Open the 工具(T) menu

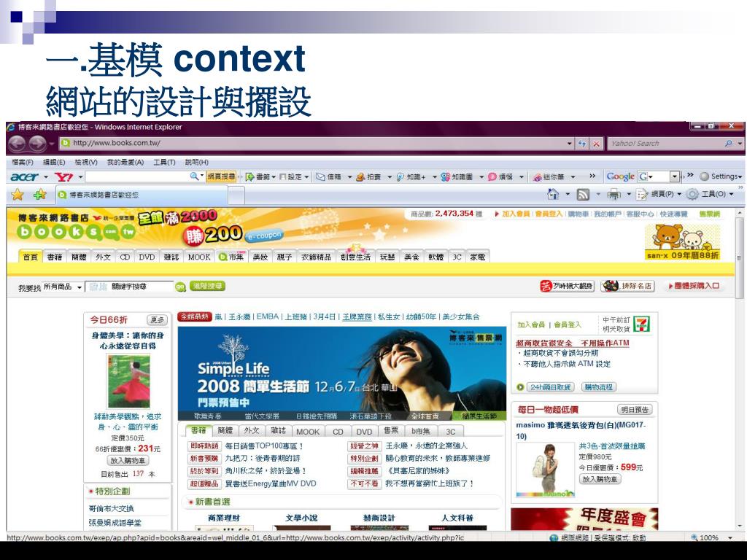click(164, 162)
